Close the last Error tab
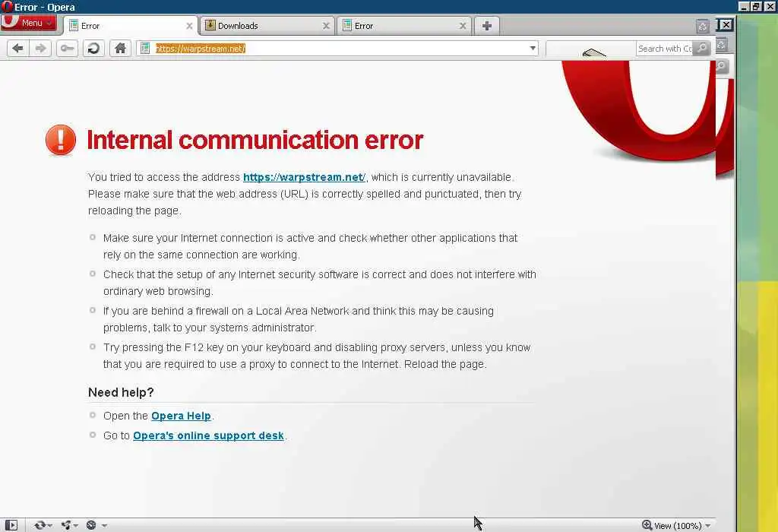This screenshot has width=778, height=532. pyautogui.click(x=463, y=26)
